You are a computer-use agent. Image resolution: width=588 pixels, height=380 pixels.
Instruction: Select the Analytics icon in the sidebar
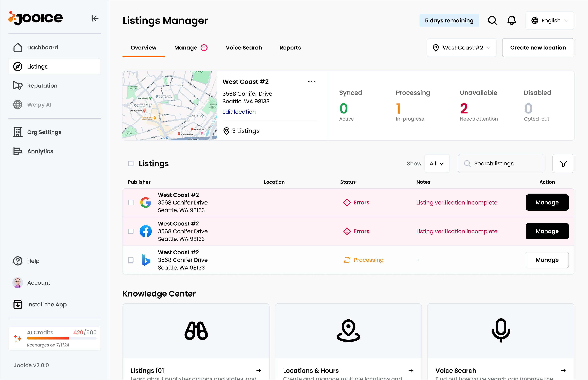point(18,151)
